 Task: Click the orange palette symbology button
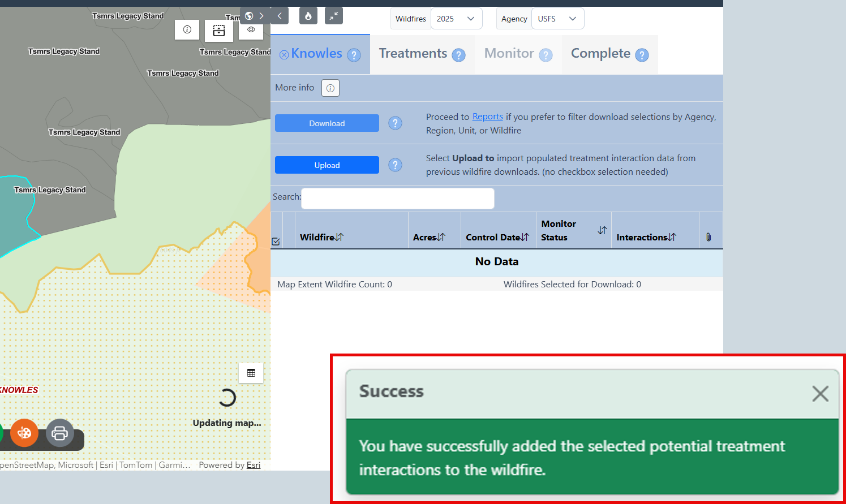tap(24, 433)
